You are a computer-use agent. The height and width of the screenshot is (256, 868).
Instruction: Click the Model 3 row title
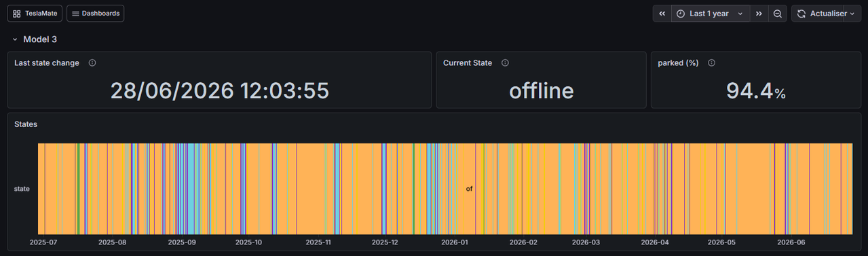40,39
